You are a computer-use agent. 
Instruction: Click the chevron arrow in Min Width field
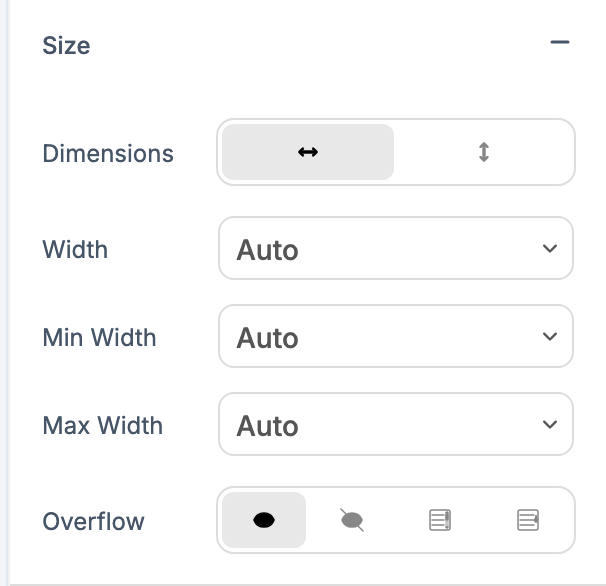point(549,337)
